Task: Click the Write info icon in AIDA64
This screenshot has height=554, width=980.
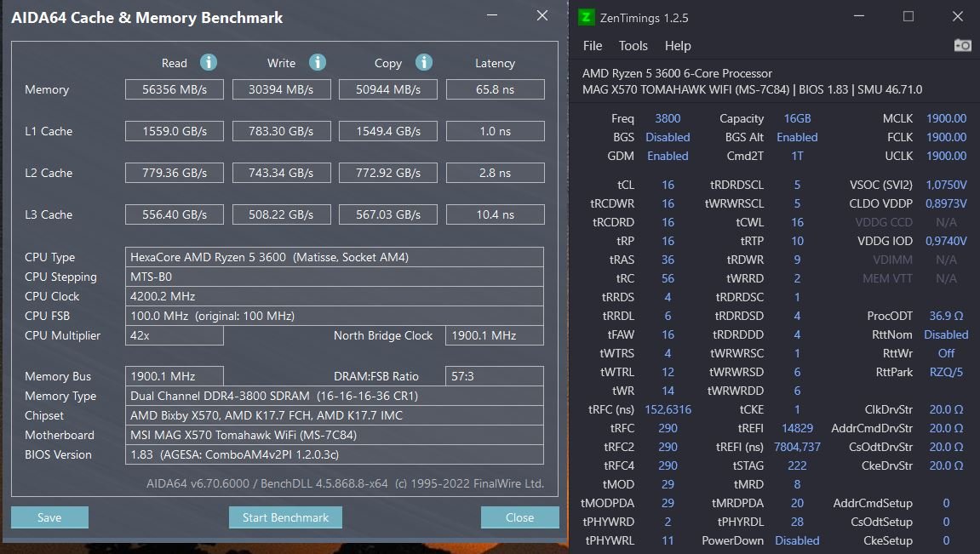Action: click(x=318, y=62)
